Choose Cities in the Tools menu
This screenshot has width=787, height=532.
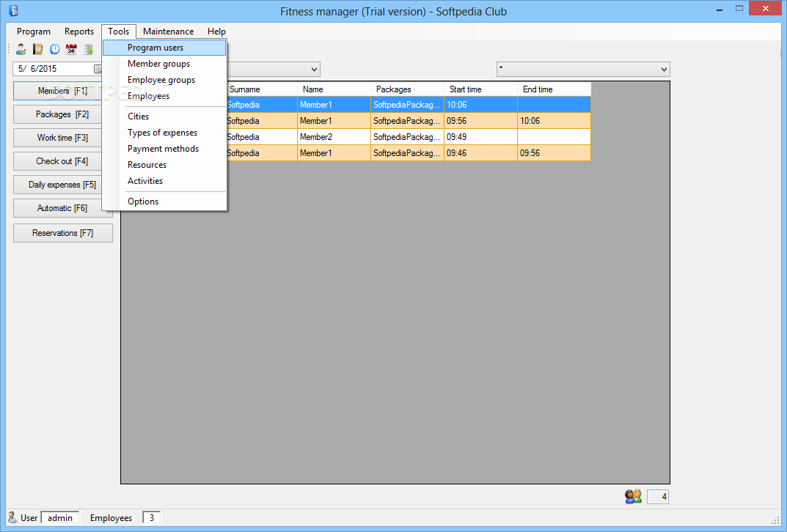coord(164,117)
